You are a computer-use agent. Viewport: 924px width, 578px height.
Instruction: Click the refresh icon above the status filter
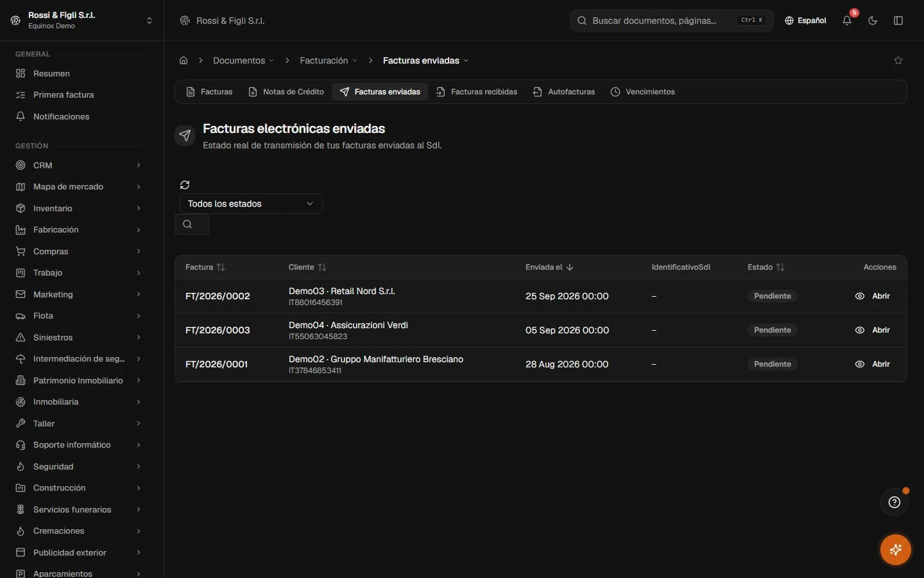185,185
